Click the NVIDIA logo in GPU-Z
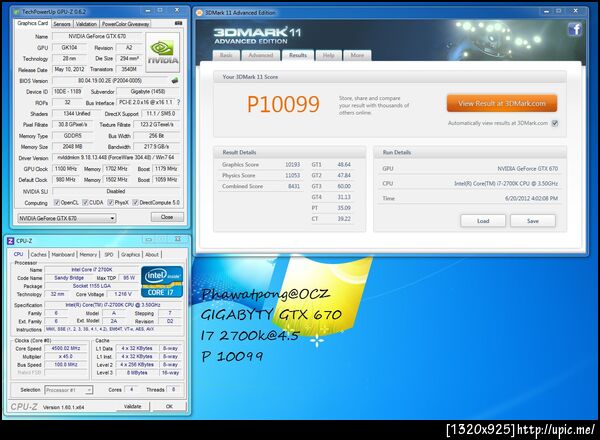Image resolution: width=600 pixels, height=440 pixels. [163, 52]
